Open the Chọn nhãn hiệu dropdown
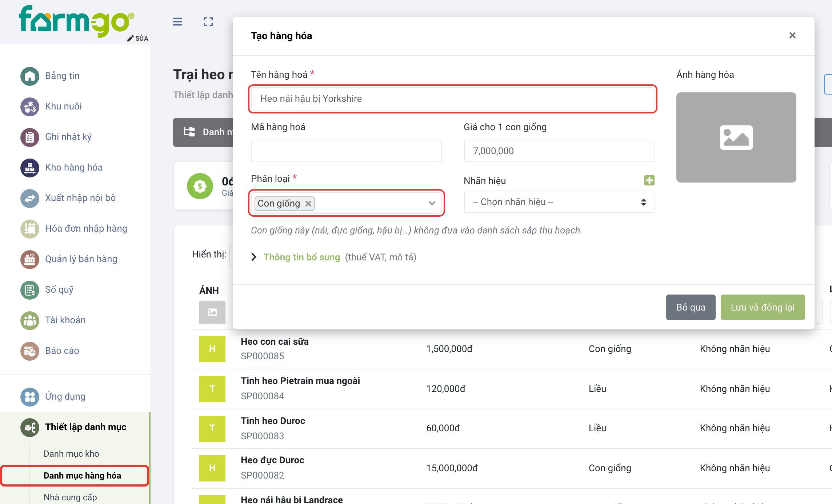Screen dimensions: 832x504 [x=559, y=202]
